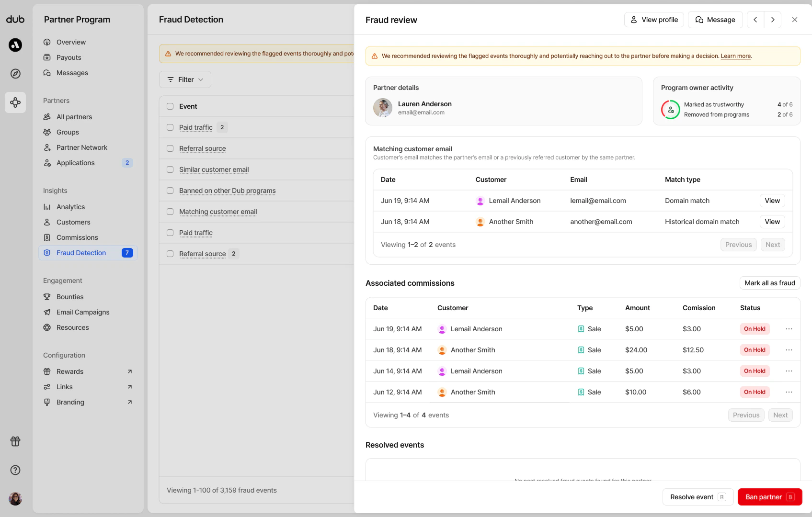This screenshot has width=812, height=517.
Task: Switch to the Customers section under Insights
Action: click(x=73, y=222)
